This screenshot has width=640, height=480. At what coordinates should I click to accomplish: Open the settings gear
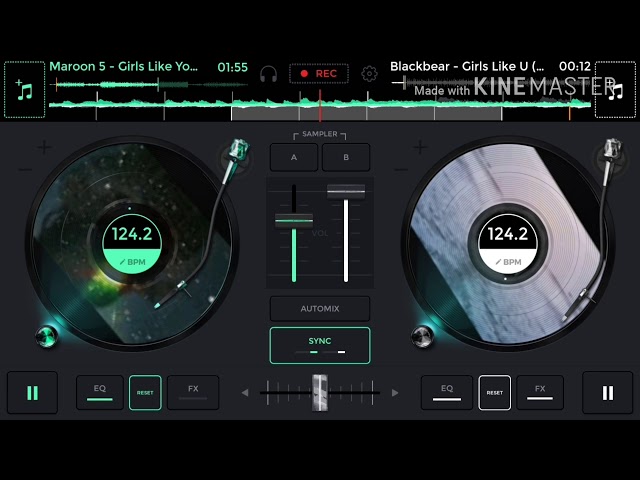point(369,73)
